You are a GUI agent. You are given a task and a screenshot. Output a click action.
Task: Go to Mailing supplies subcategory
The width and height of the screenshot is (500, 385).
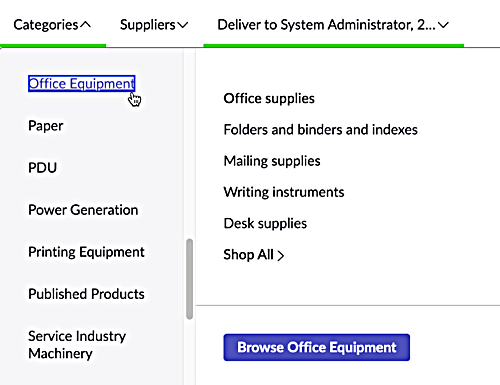[x=272, y=161]
